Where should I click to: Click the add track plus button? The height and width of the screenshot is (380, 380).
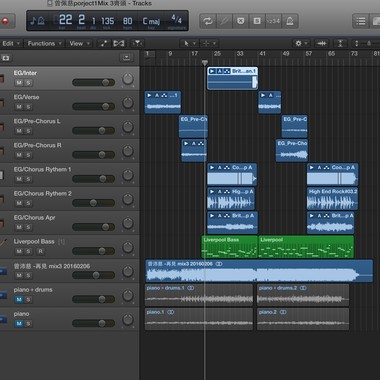coord(5,58)
